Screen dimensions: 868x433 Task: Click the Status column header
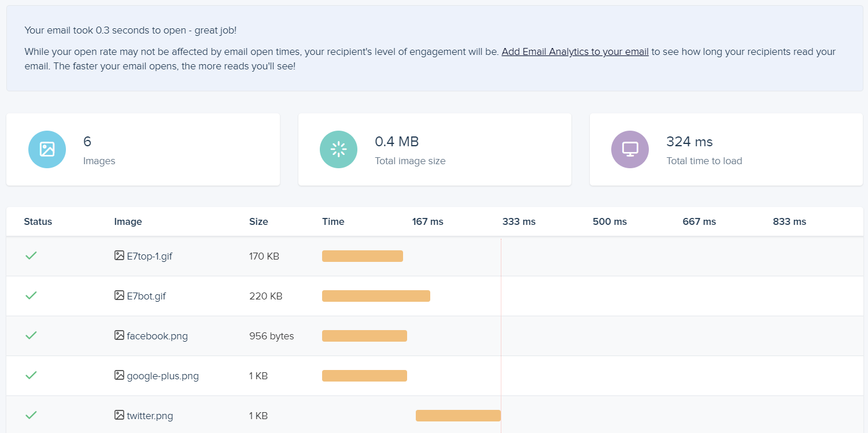click(38, 221)
